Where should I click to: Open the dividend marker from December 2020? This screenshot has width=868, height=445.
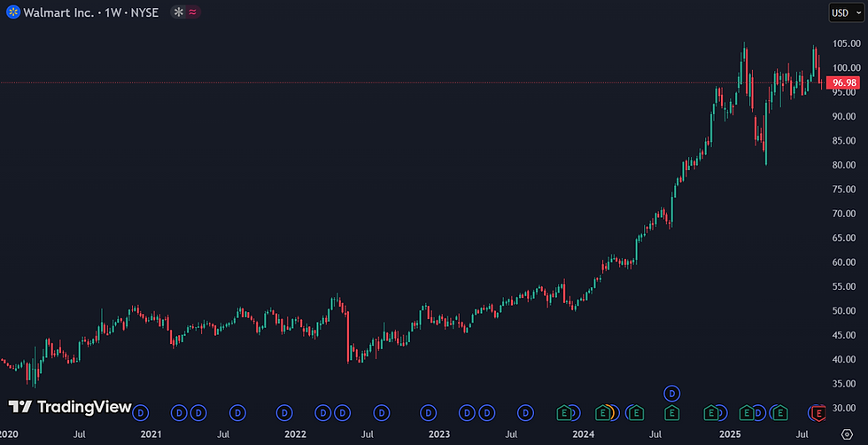tap(141, 412)
